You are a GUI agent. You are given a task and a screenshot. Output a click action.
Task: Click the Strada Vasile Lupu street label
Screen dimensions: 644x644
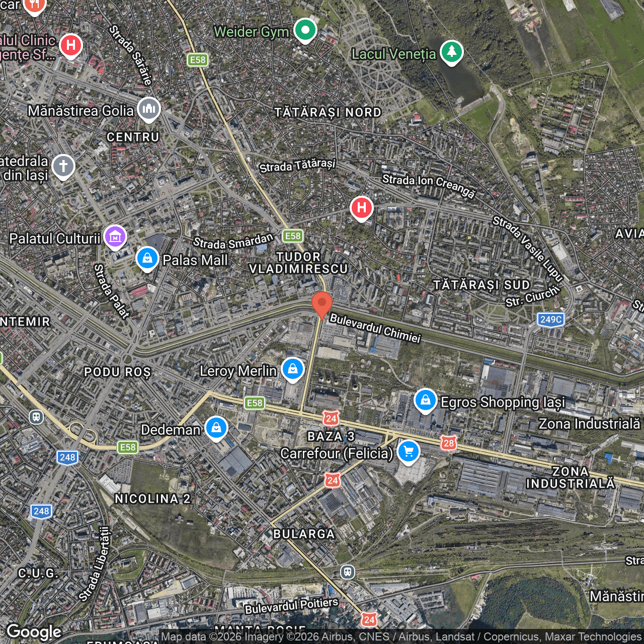click(527, 249)
